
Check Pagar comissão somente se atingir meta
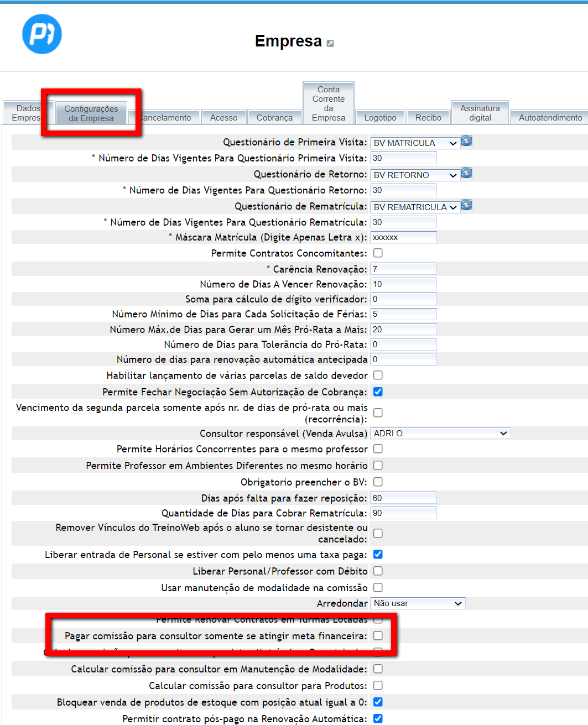pos(378,636)
